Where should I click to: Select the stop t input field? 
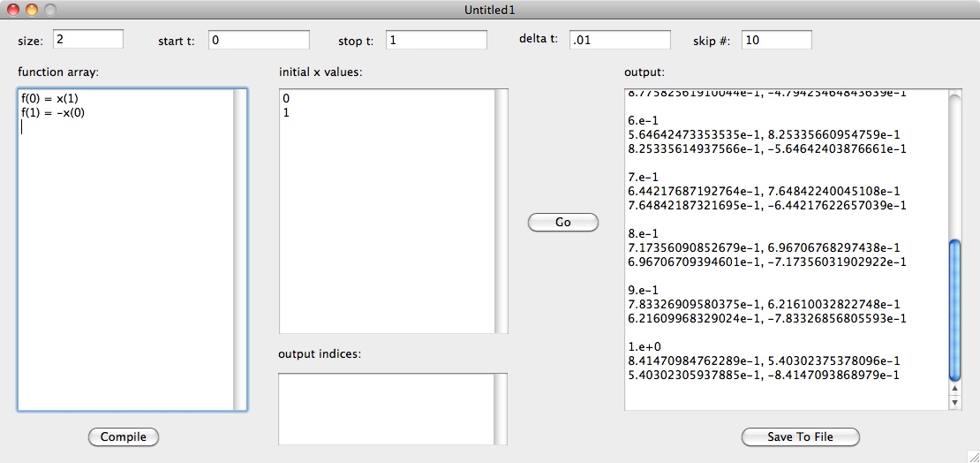tap(436, 40)
